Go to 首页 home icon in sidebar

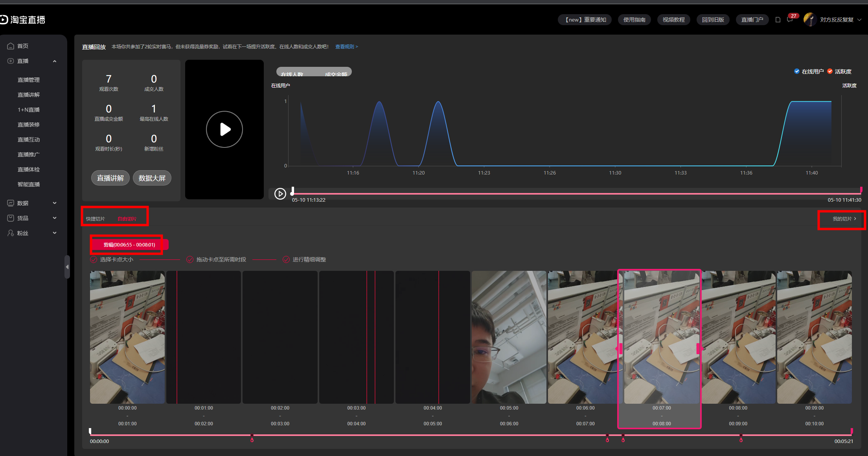click(x=11, y=46)
